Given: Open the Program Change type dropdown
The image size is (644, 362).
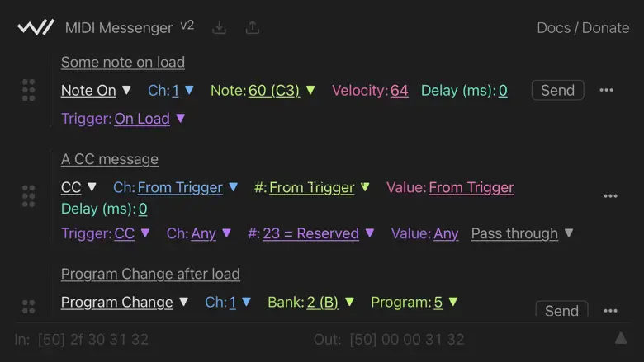Looking at the screenshot, I should [x=125, y=303].
